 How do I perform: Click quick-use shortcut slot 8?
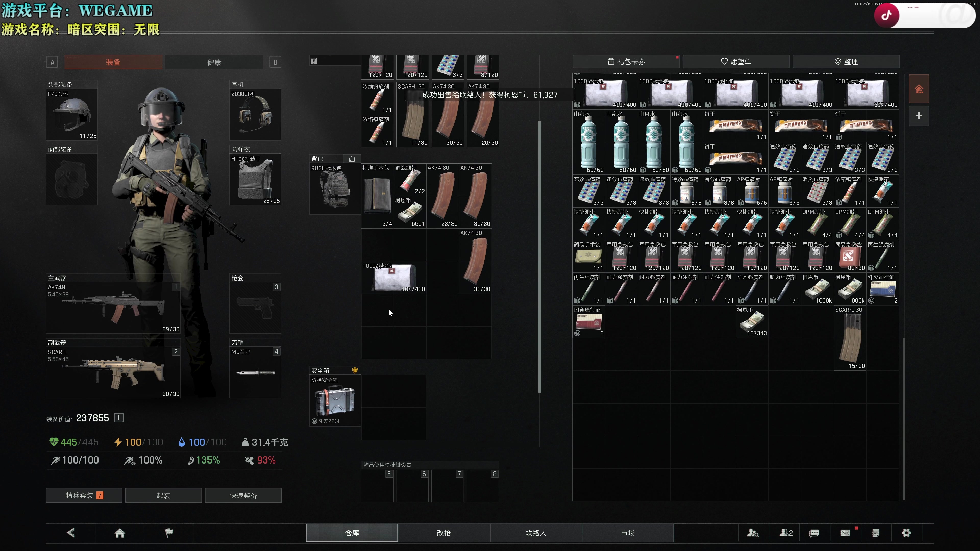tap(483, 486)
